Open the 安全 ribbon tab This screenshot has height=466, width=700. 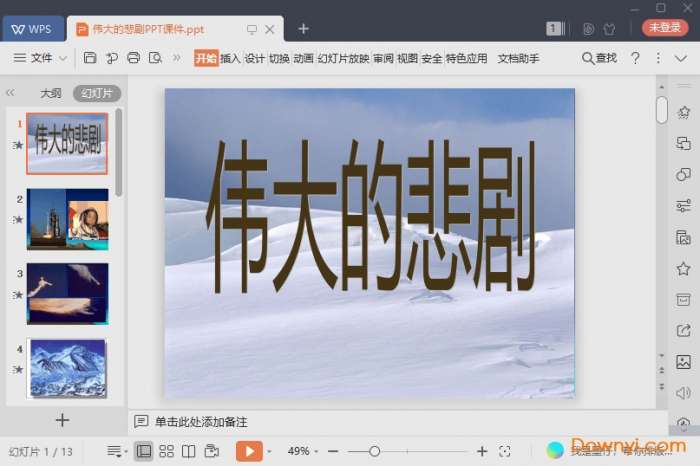pyautogui.click(x=432, y=58)
